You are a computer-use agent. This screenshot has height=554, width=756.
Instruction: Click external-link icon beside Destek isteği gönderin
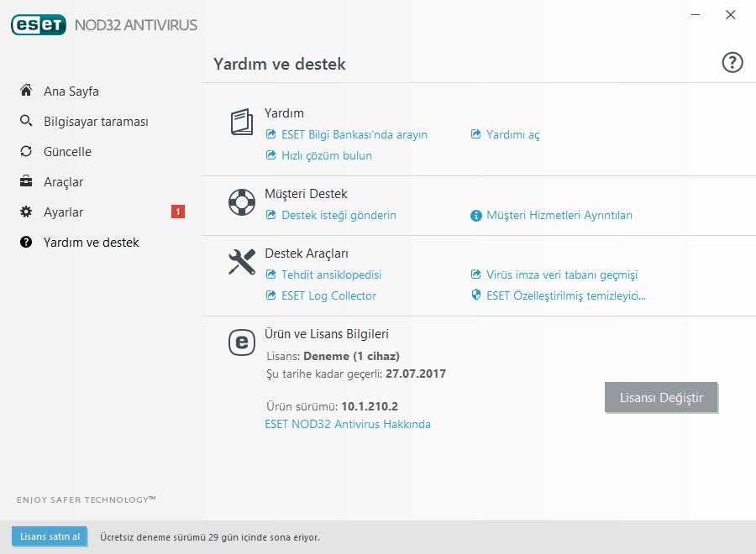[x=271, y=214]
